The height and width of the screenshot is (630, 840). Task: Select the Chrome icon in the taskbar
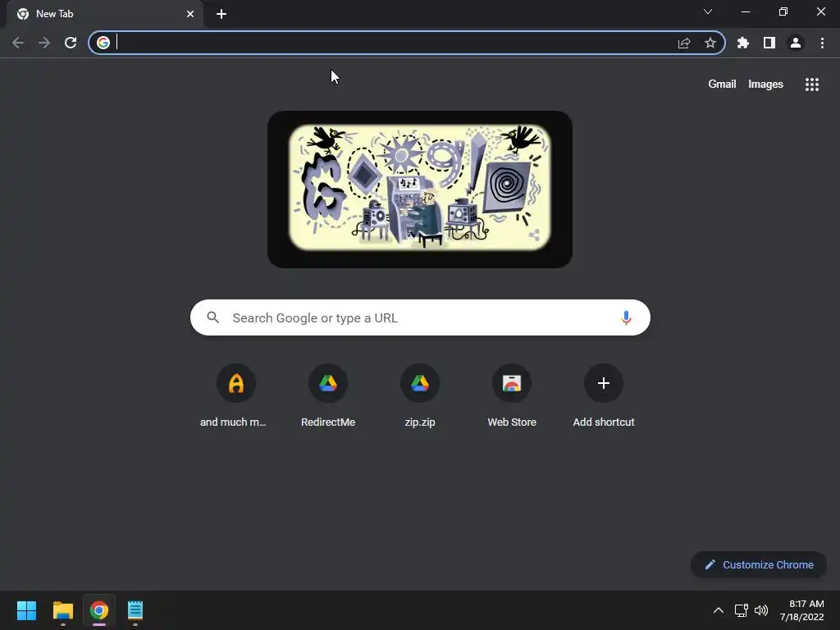click(99, 610)
